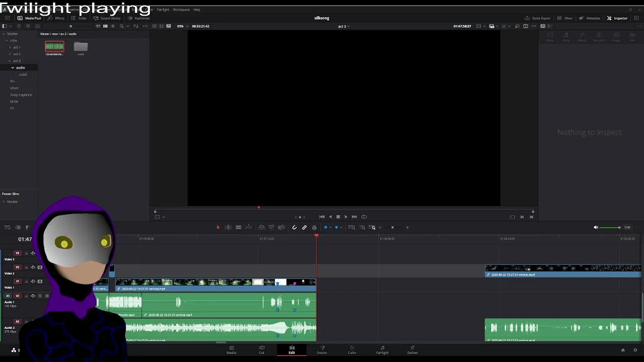The height and width of the screenshot is (362, 644).
Task: Add a blue flag to clip
Action: click(326, 227)
